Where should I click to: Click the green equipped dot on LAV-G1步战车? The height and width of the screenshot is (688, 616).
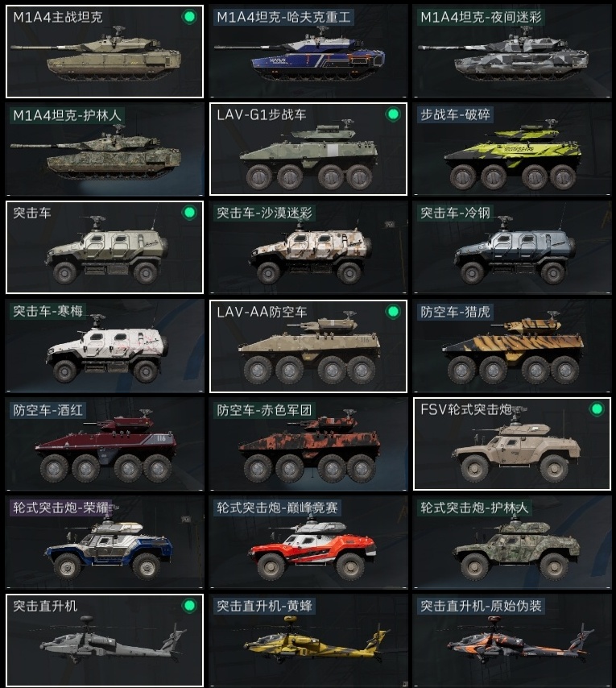coord(393,114)
